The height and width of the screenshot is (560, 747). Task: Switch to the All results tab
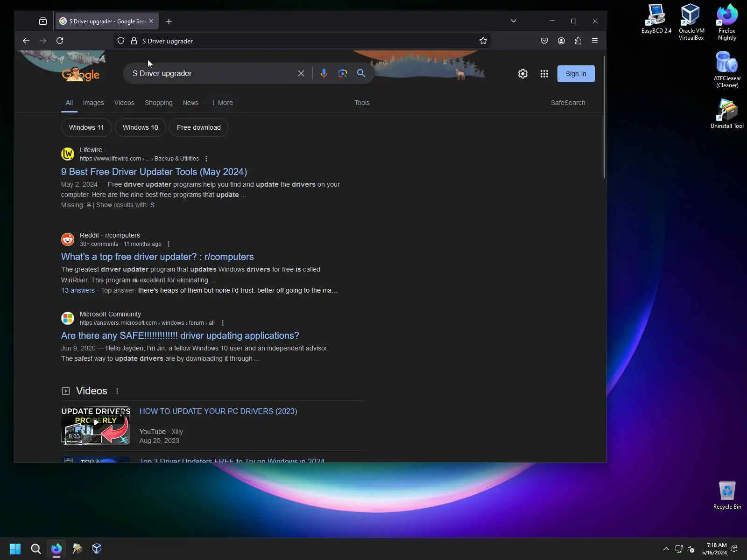pyautogui.click(x=69, y=103)
